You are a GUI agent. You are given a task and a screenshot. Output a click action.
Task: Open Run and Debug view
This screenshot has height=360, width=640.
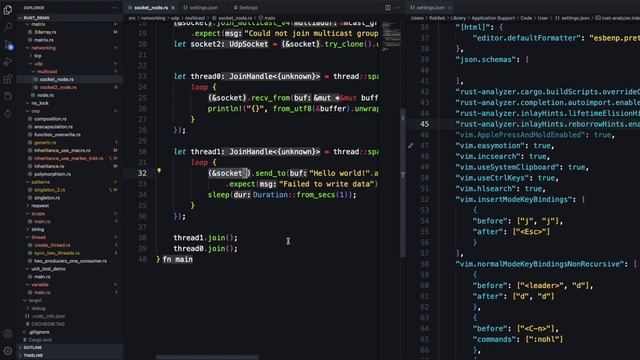click(8, 62)
